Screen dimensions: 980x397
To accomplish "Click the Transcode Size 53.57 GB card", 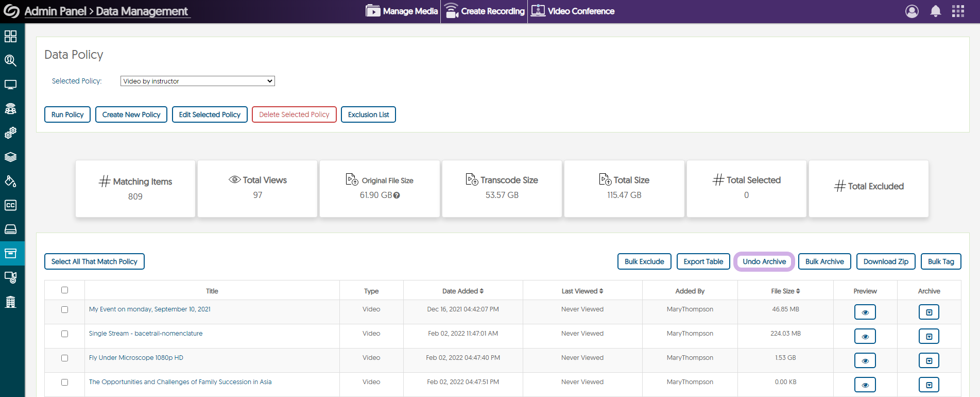I will coord(502,189).
